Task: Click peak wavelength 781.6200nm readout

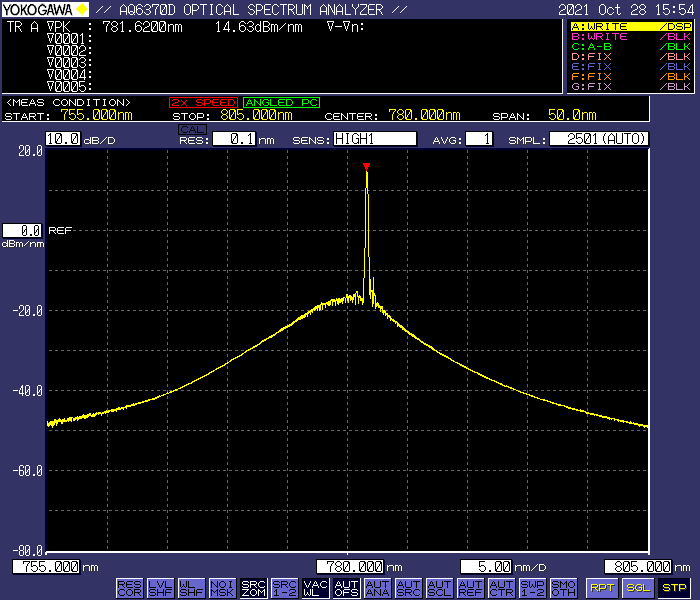Action: click(x=142, y=27)
